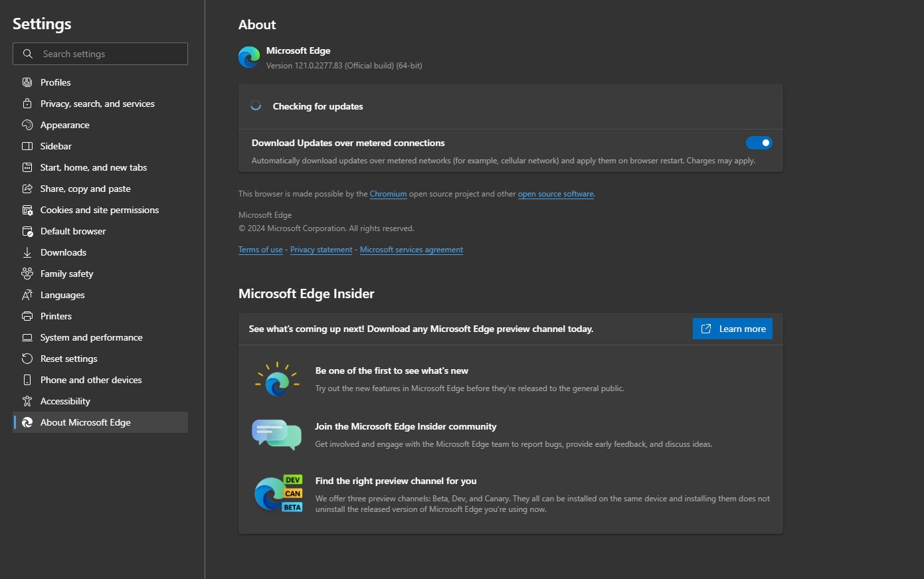Click the Search settings input field
Image resolution: width=924 pixels, height=579 pixels.
(x=100, y=54)
